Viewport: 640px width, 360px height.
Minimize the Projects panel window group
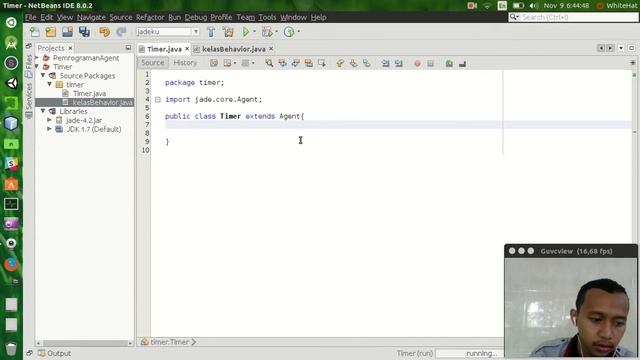pos(128,48)
